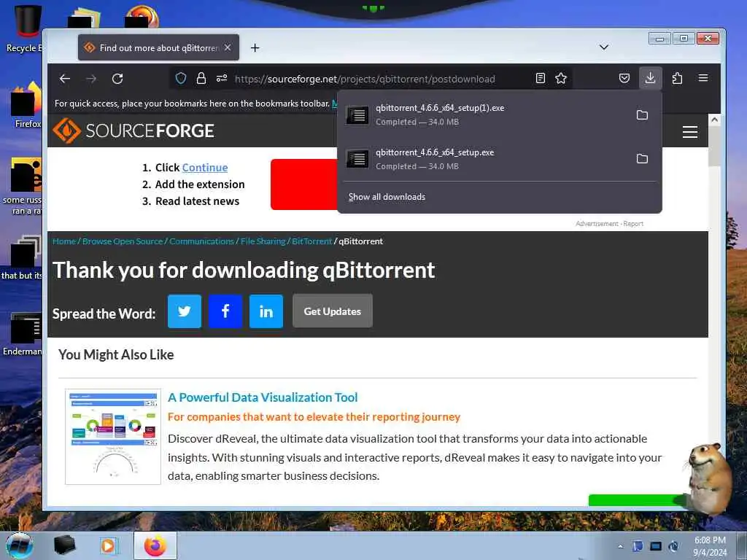Click the dReveal dashboard thumbnail
The width and height of the screenshot is (747, 560).
[113, 437]
